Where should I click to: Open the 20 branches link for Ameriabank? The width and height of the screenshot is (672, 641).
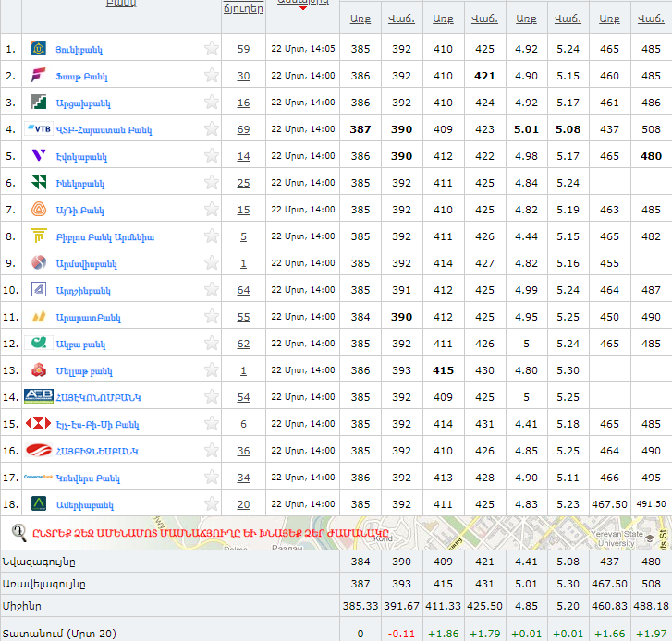[243, 504]
